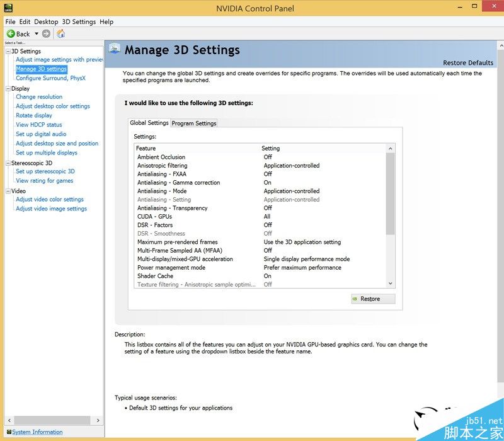Click the NVIDIA logo in the title bar
The width and height of the screenshot is (504, 441).
click(x=8, y=8)
